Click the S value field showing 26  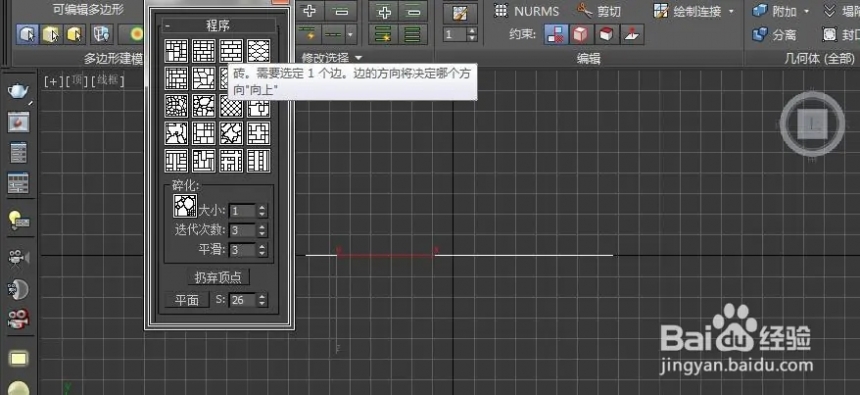coord(243,300)
